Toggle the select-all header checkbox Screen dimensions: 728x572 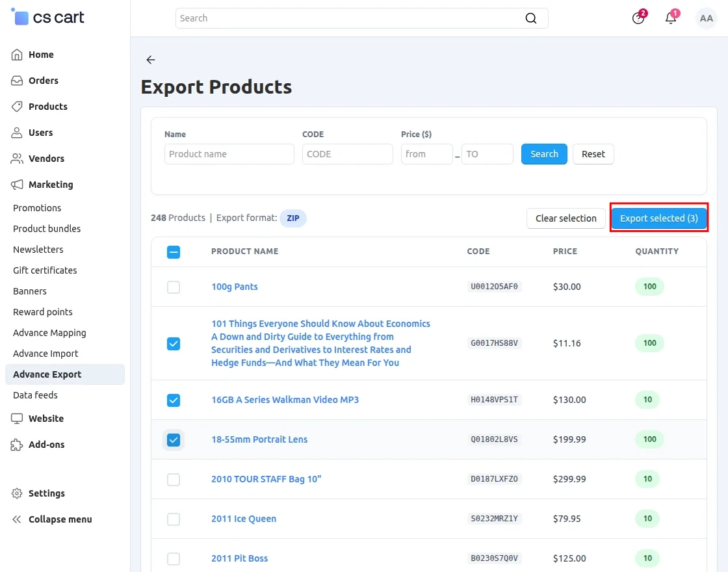point(173,252)
